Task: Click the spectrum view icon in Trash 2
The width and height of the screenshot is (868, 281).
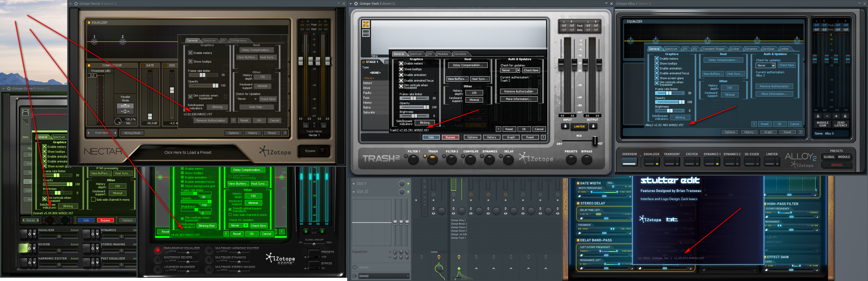Action: 366,24
